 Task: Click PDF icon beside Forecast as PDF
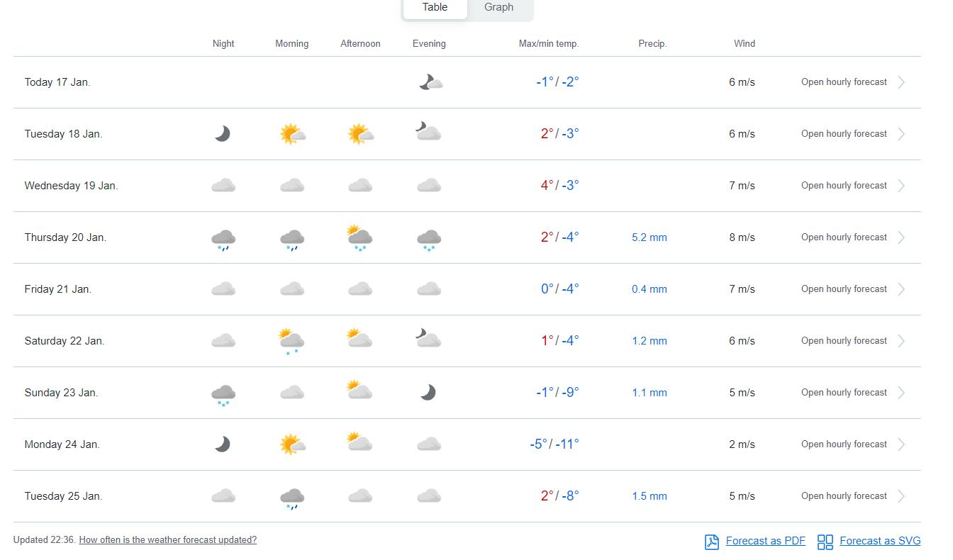click(x=711, y=542)
